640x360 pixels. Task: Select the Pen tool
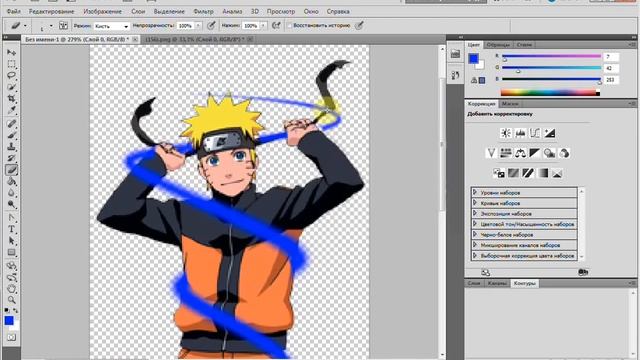[11, 218]
